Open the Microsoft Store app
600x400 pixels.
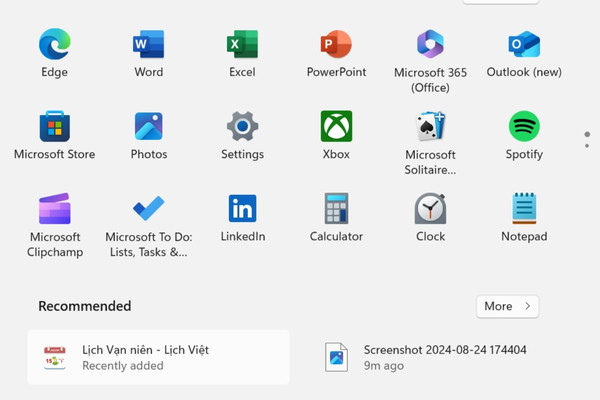(x=55, y=126)
